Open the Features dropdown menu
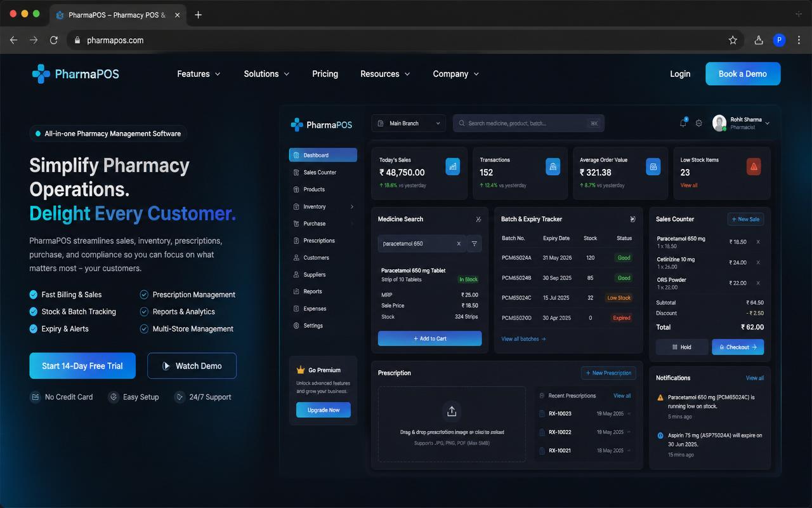This screenshot has width=812, height=508. pyautogui.click(x=199, y=74)
